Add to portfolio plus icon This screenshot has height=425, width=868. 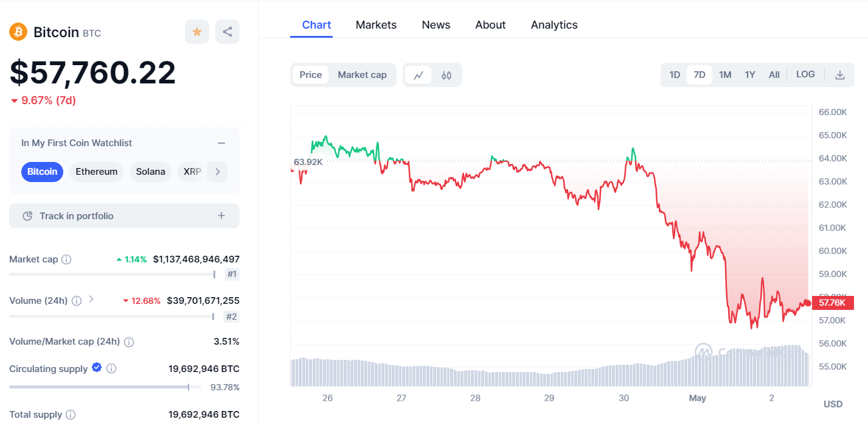(221, 216)
